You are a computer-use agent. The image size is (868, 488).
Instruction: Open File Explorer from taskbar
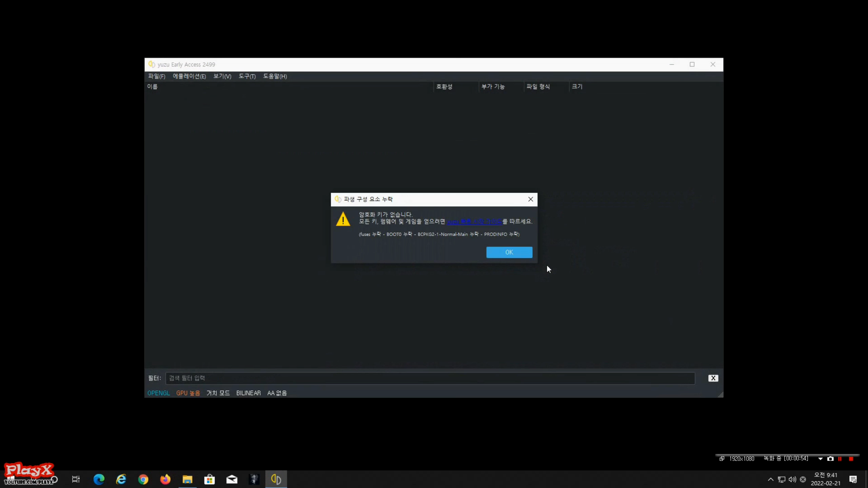[x=187, y=479]
